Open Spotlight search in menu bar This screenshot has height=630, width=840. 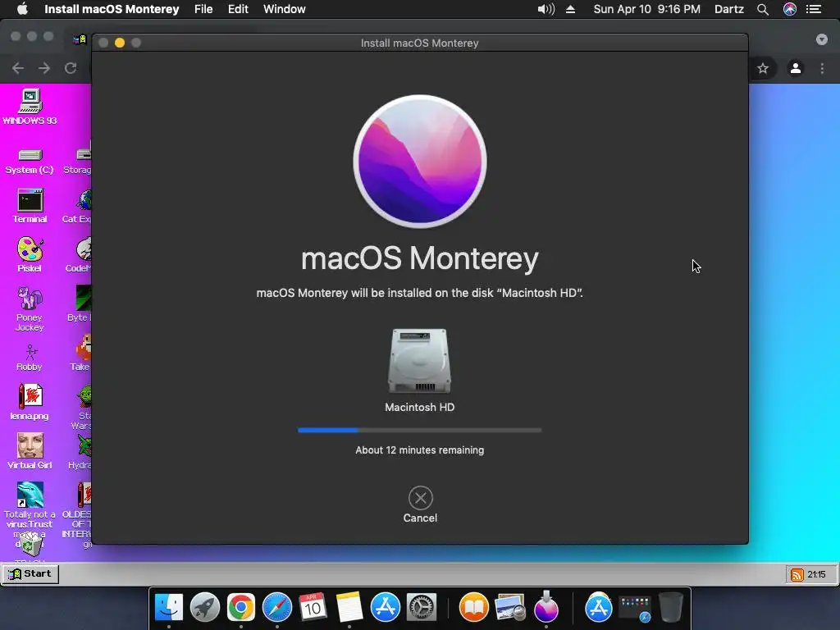point(763,9)
